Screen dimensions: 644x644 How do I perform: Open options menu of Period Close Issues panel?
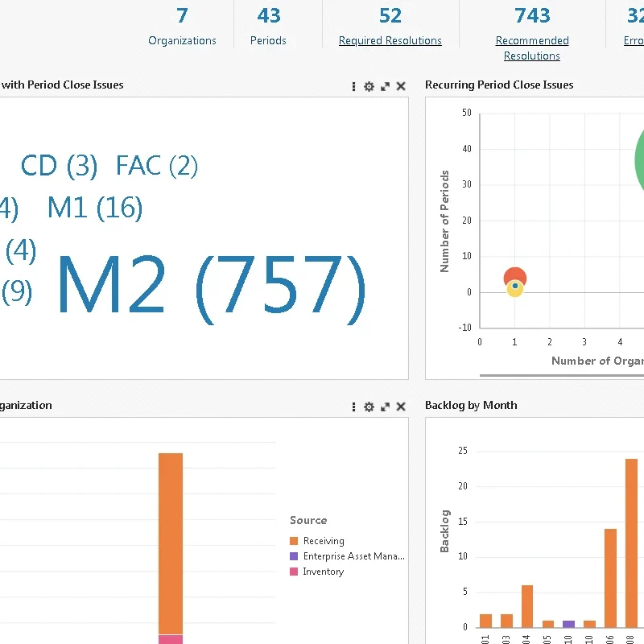(353, 86)
